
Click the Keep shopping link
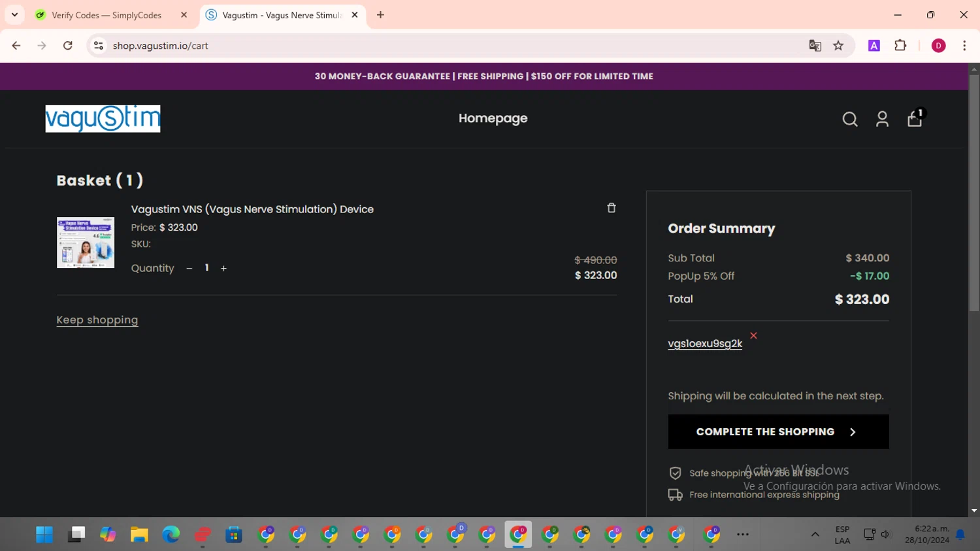tap(97, 320)
